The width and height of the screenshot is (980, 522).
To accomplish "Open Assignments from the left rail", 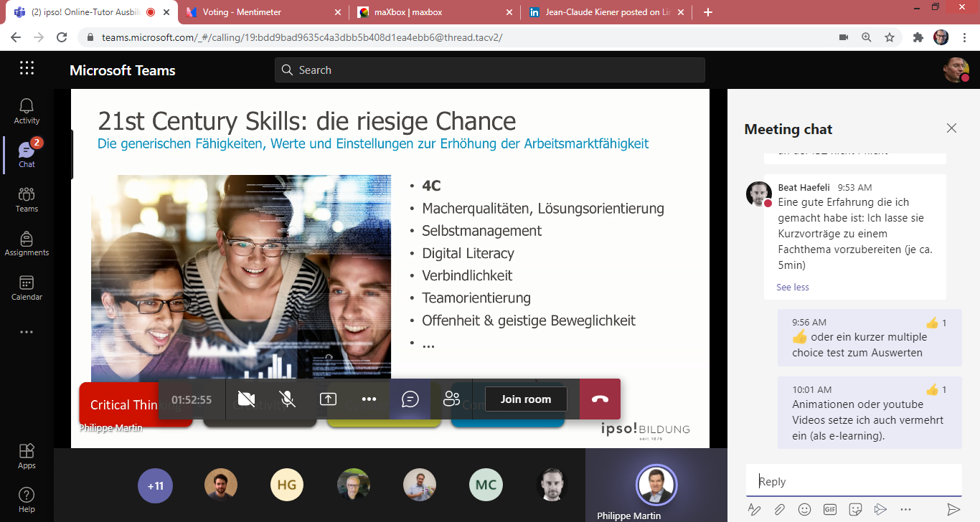I will pos(27,243).
